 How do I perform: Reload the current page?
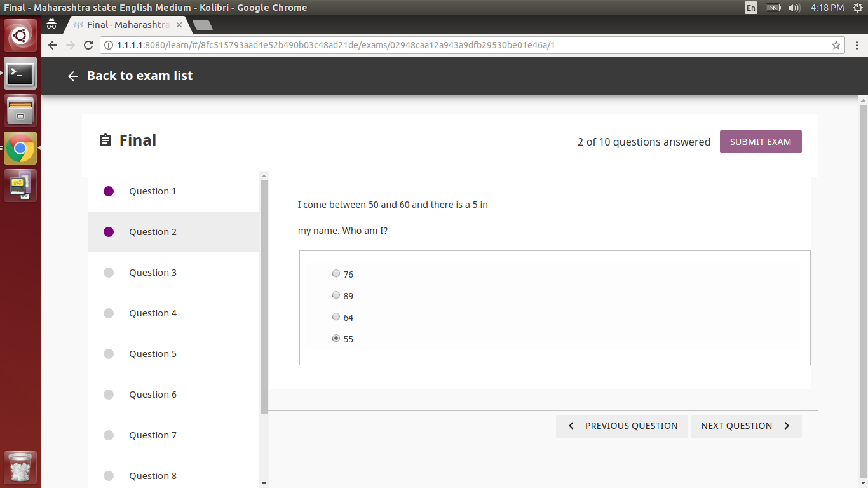coord(88,45)
